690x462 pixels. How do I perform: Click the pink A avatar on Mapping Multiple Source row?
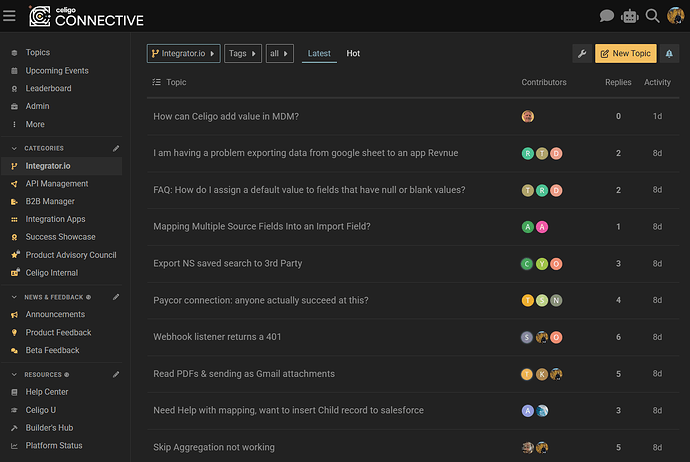[x=542, y=227]
